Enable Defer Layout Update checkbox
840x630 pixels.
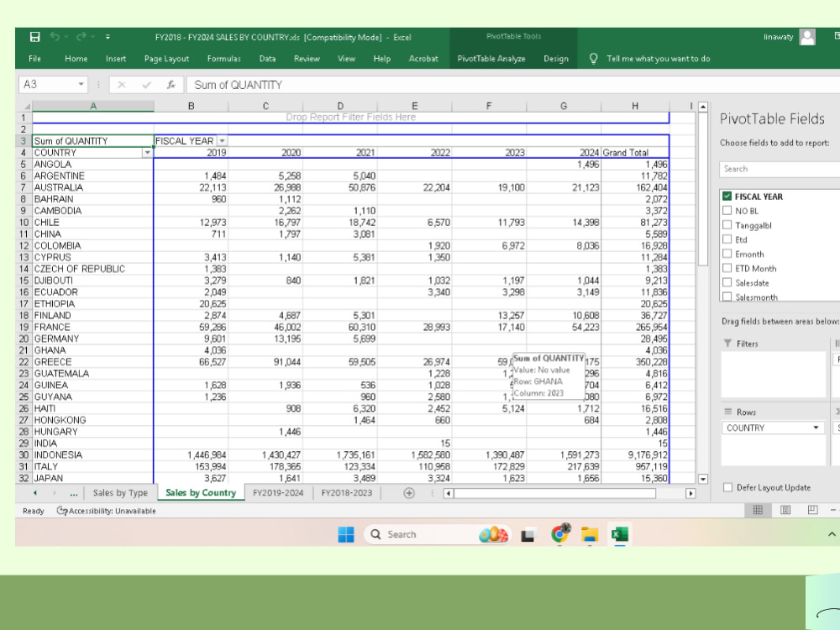coord(727,487)
